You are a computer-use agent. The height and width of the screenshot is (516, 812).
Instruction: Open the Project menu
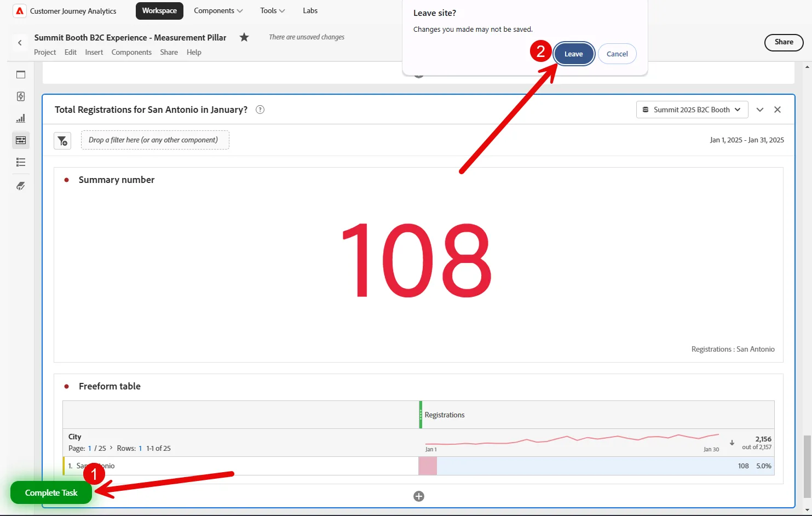point(45,52)
